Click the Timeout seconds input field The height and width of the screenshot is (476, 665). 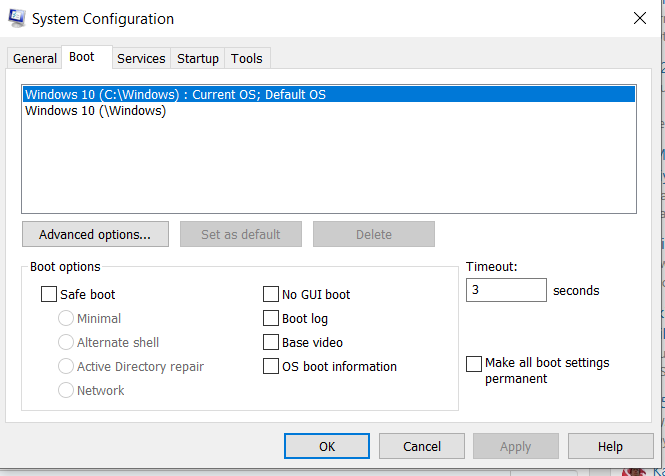pyautogui.click(x=506, y=291)
